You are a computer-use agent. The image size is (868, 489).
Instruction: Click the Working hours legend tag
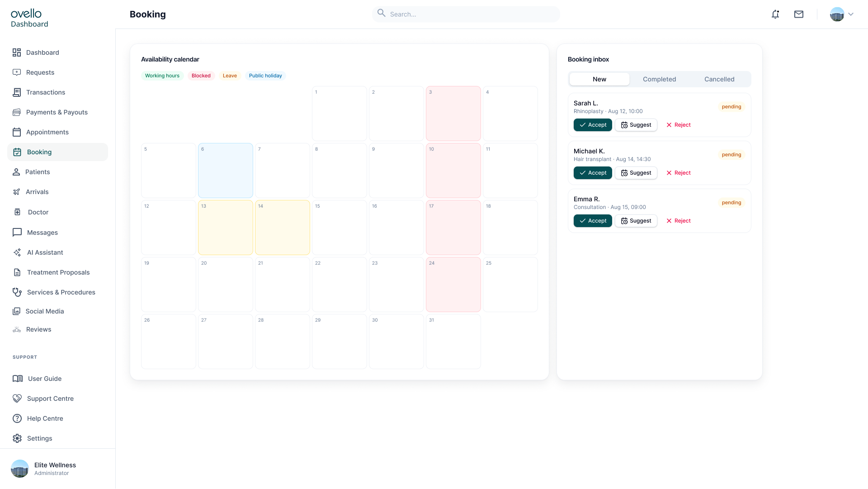tap(162, 76)
